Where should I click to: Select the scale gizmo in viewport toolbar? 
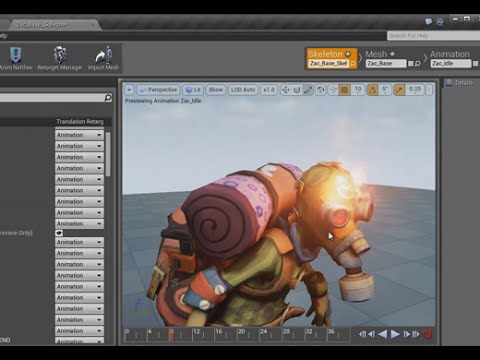[308, 90]
